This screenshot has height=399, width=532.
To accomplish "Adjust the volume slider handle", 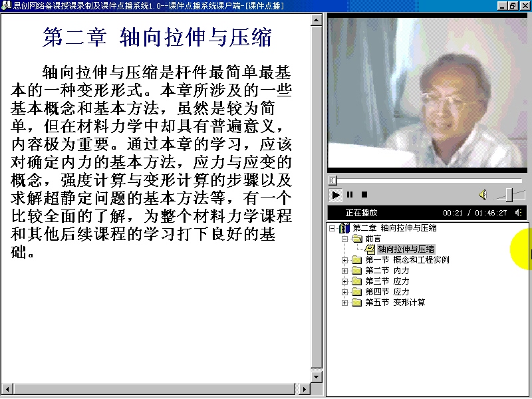I will [x=509, y=195].
